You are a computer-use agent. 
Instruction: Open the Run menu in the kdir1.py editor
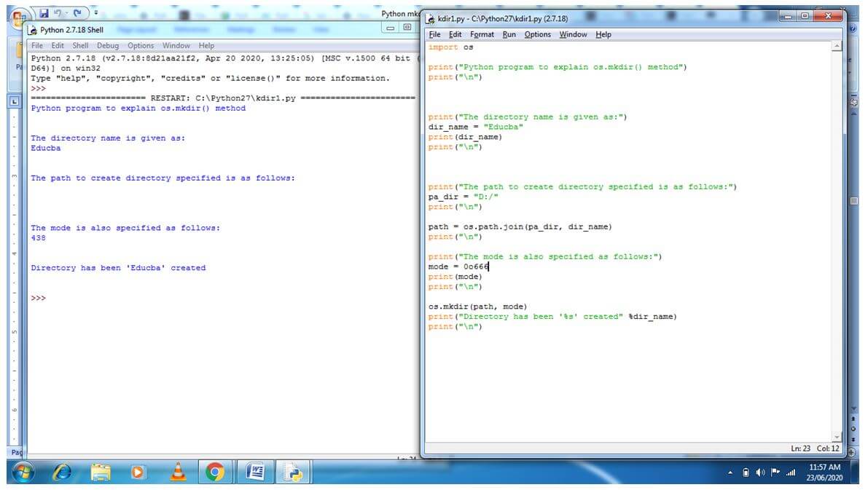point(508,34)
